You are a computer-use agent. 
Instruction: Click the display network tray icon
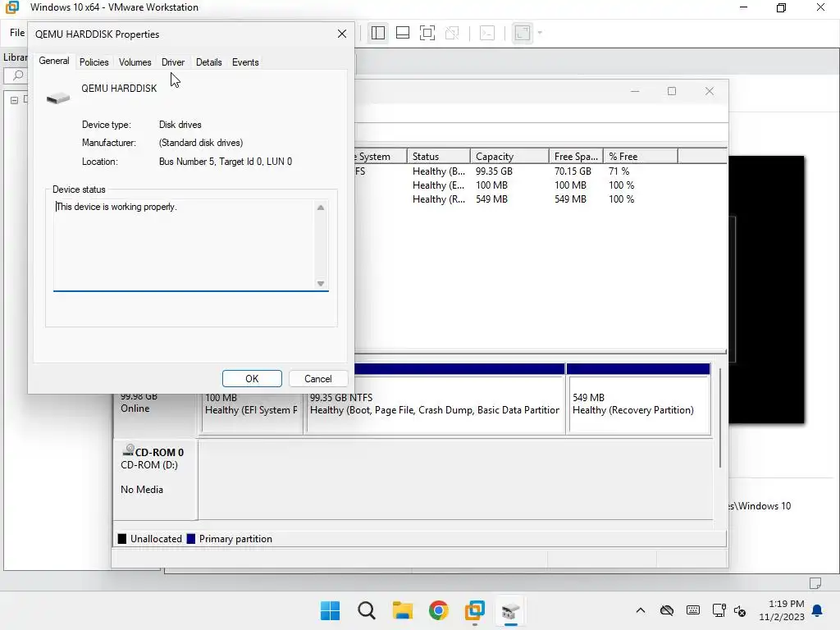719,610
